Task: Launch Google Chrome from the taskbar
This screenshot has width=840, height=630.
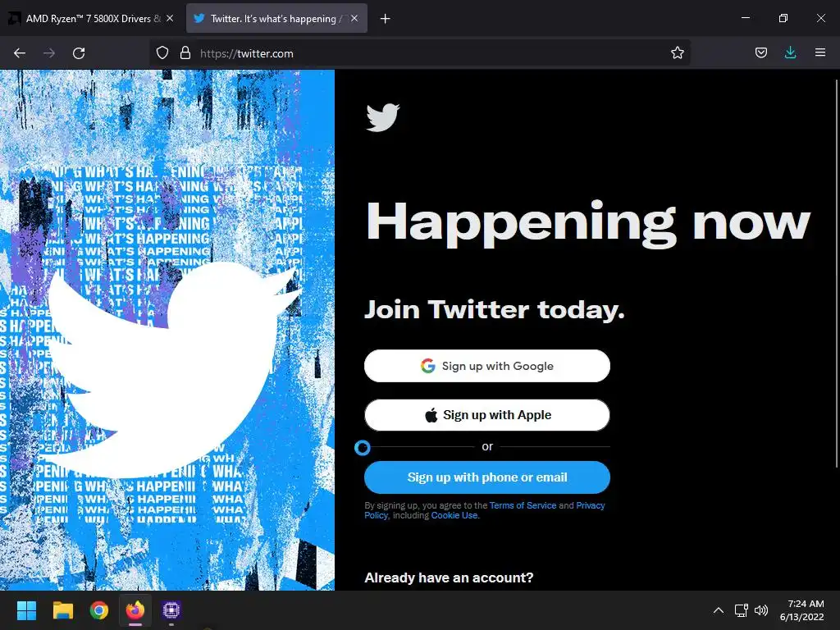Action: tap(99, 610)
